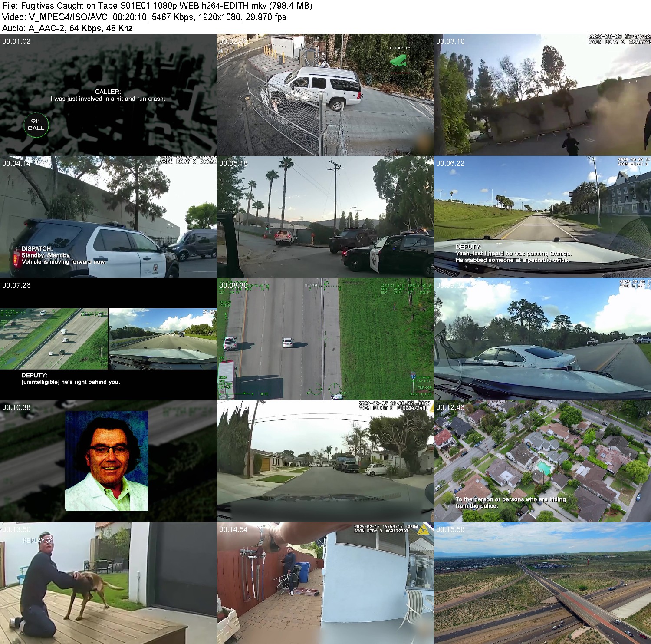Click the split-screen thumbnail at 00:07:26

[x=108, y=339]
